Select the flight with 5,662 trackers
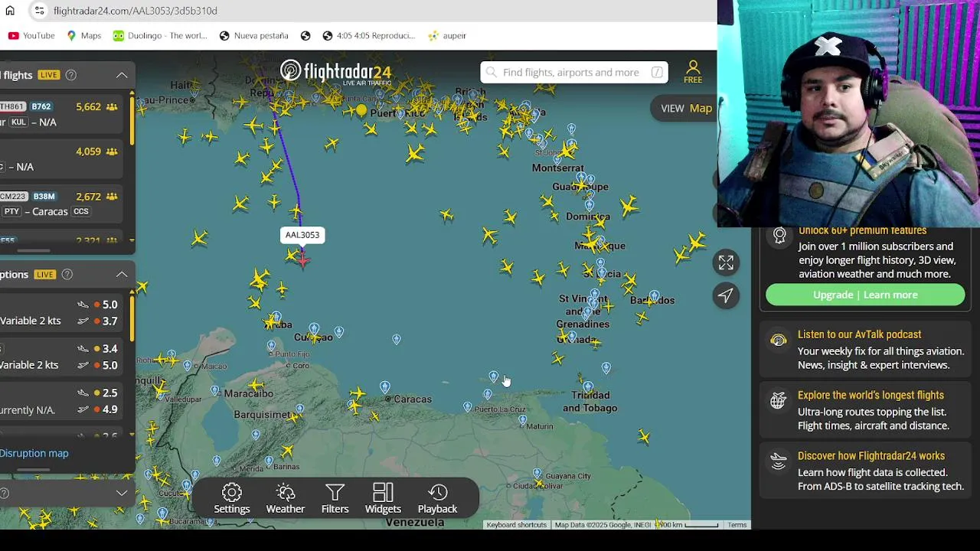This screenshot has width=980, height=551. pos(61,114)
